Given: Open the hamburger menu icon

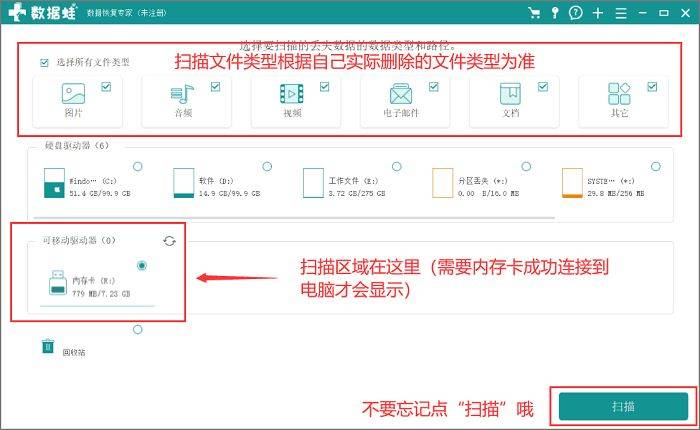Looking at the screenshot, I should tap(621, 13).
